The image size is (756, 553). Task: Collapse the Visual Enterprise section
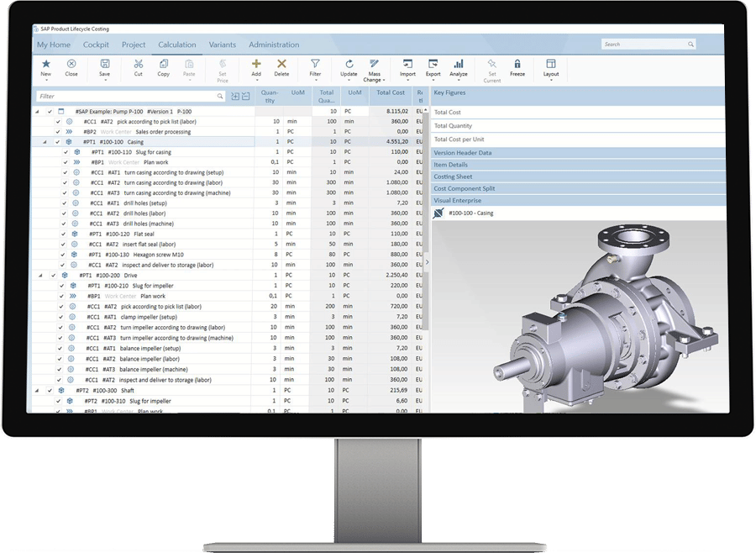pos(579,200)
